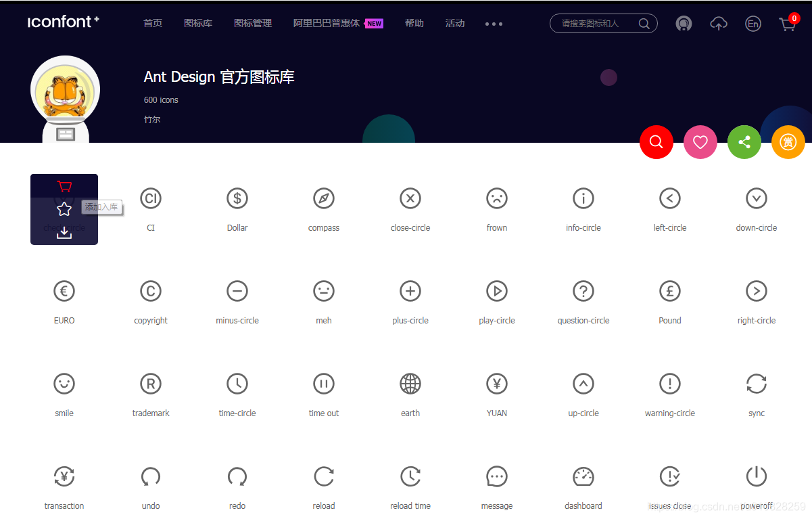
Task: Select the minus-circle icon
Action: pos(237,291)
